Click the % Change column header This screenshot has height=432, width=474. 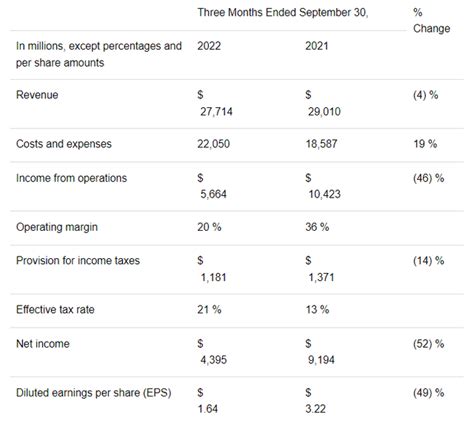(x=432, y=20)
